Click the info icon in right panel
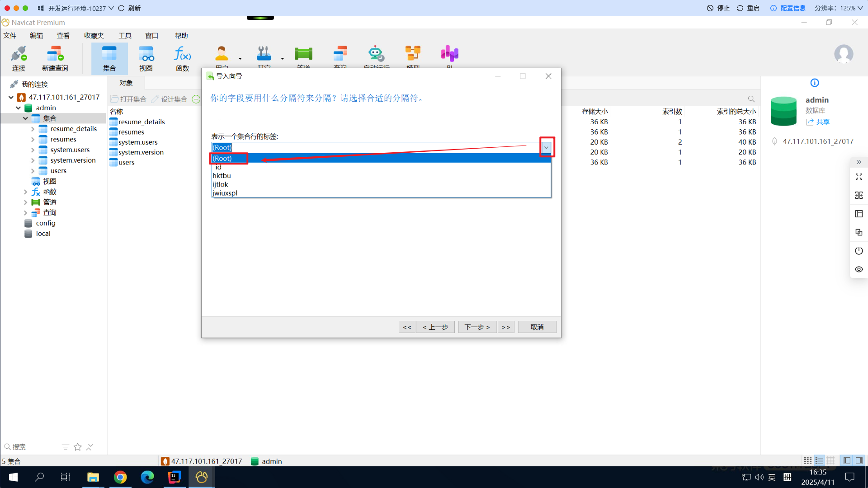 point(815,83)
